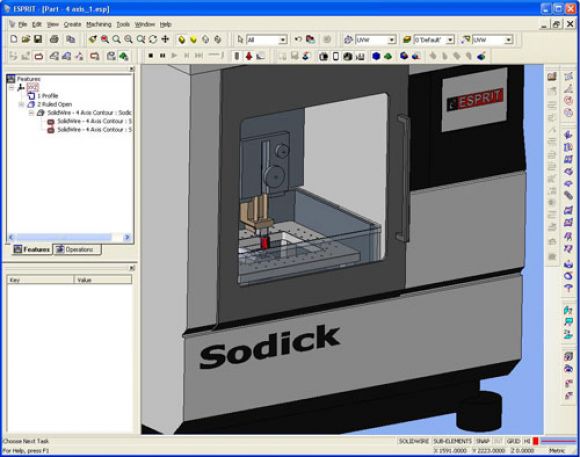The width and height of the screenshot is (580, 457).
Task: Click the undo arrow icon
Action: [x=298, y=39]
